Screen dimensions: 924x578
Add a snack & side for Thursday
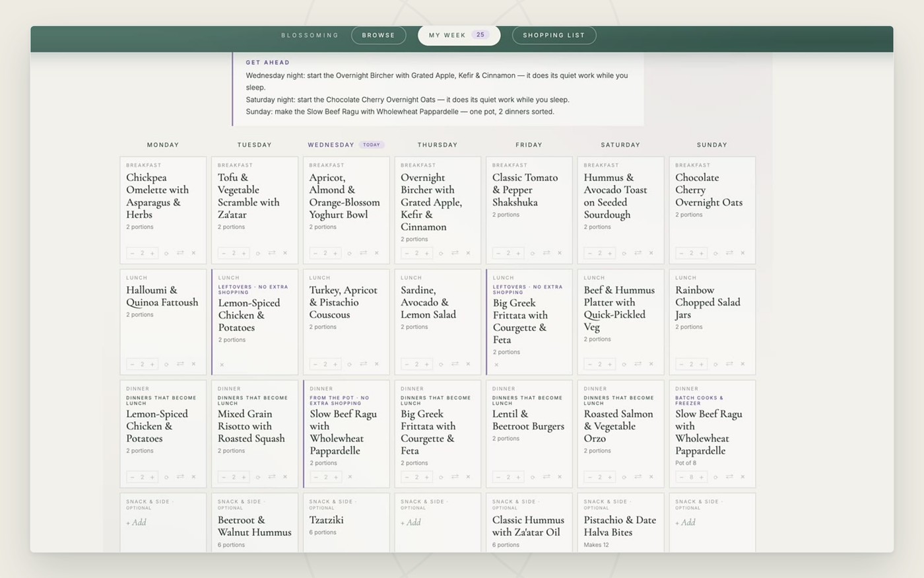pyautogui.click(x=411, y=523)
